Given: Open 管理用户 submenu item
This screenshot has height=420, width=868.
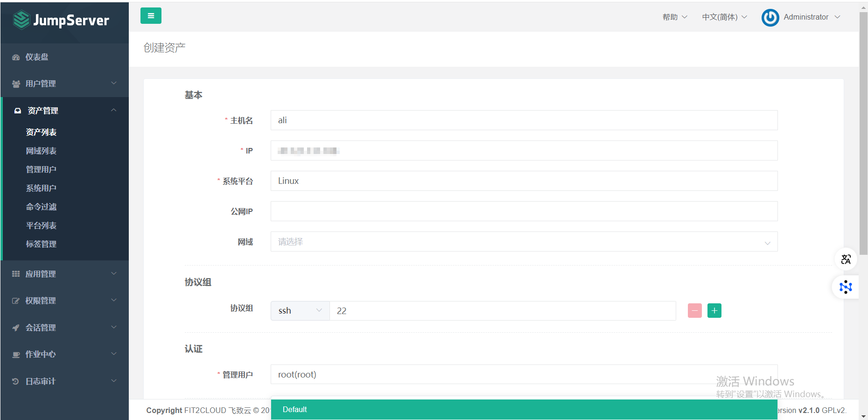Looking at the screenshot, I should (41, 169).
